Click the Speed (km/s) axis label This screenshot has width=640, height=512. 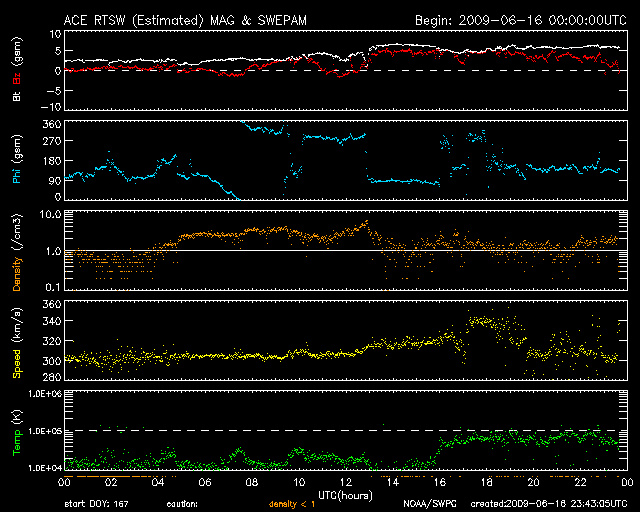point(16,345)
